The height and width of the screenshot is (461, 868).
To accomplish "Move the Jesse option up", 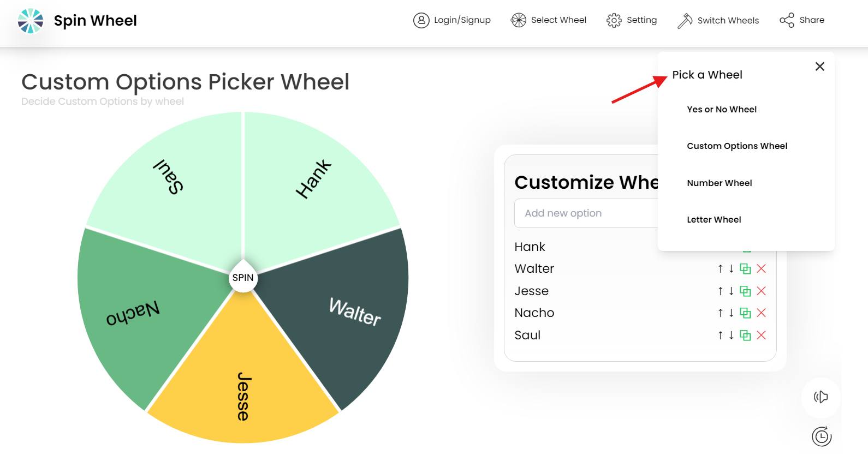I will [x=720, y=291].
